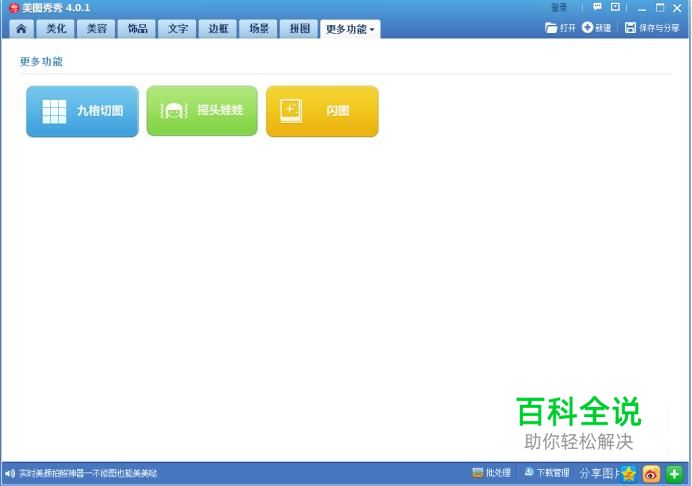Open the 拼图 tab
Image resolution: width=692 pixels, height=486 pixels.
pos(299,29)
